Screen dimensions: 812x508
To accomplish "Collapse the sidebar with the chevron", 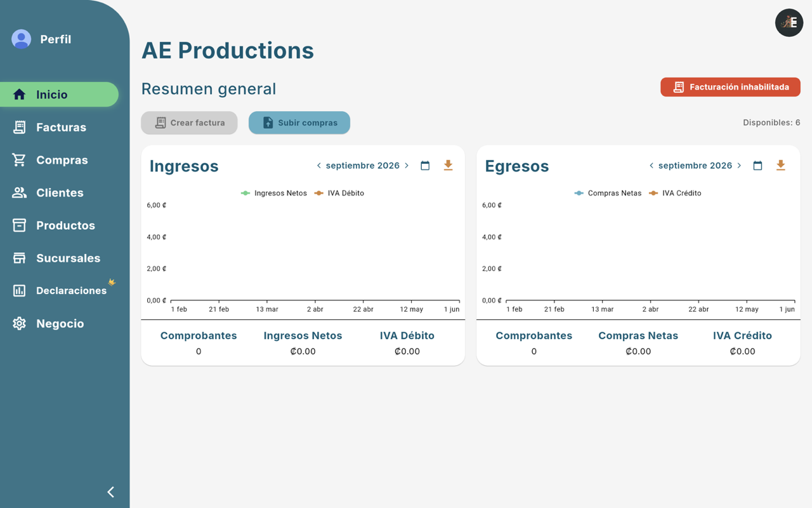I will point(111,491).
